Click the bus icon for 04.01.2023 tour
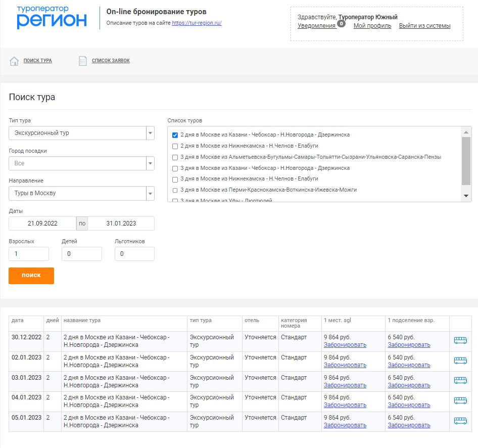Viewport: 478px width, 448px height. click(x=460, y=400)
